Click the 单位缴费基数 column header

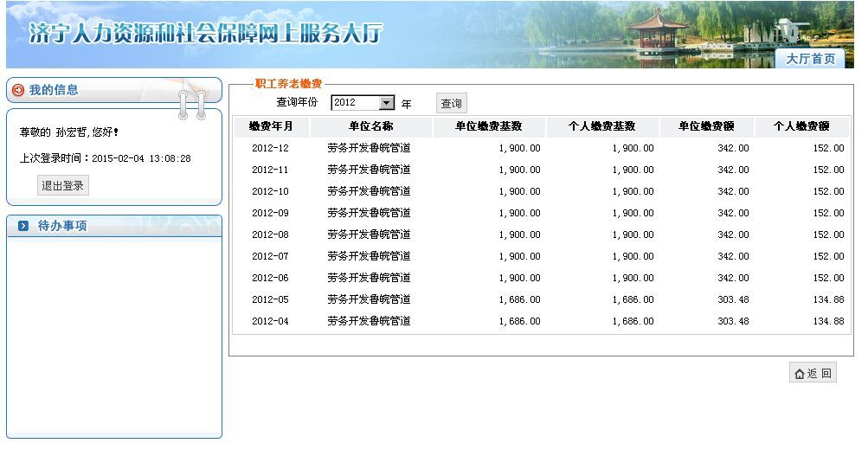click(x=489, y=126)
